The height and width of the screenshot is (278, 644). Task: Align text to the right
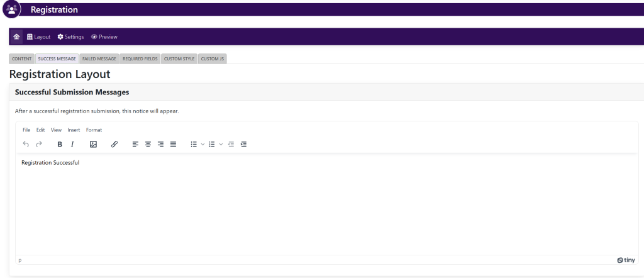coord(160,144)
